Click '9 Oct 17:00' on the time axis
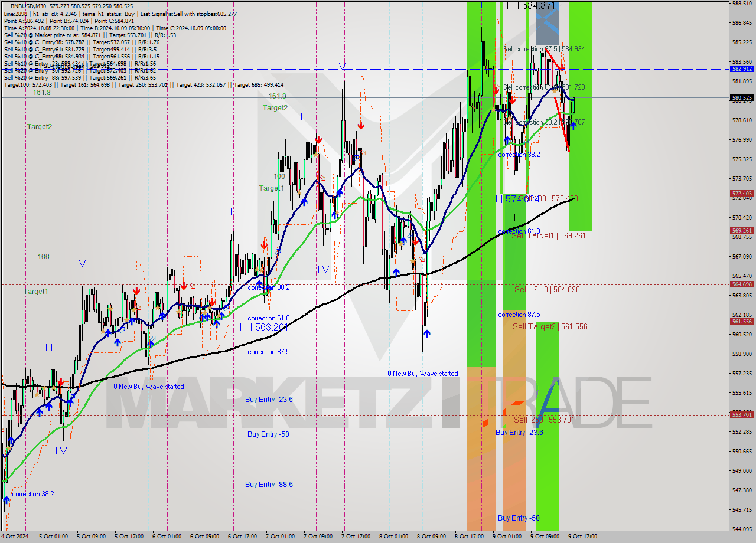Image resolution: width=756 pixels, height=543 pixels. tap(582, 537)
